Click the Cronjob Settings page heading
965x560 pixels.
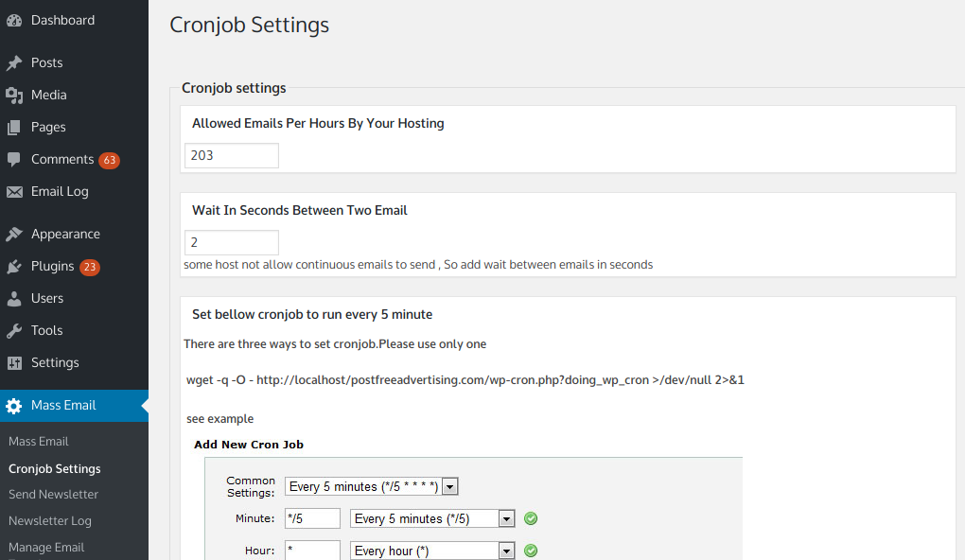[249, 26]
